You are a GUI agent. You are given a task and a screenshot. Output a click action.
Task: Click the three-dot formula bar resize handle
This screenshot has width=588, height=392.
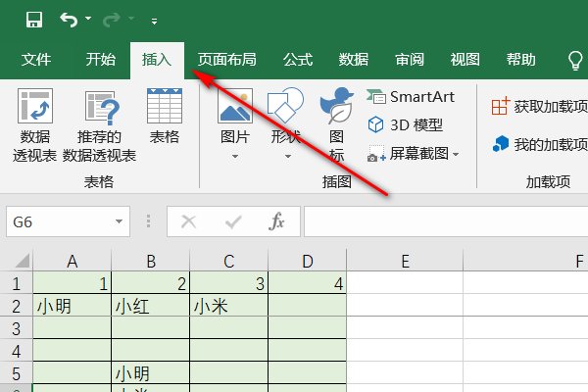[x=149, y=221]
